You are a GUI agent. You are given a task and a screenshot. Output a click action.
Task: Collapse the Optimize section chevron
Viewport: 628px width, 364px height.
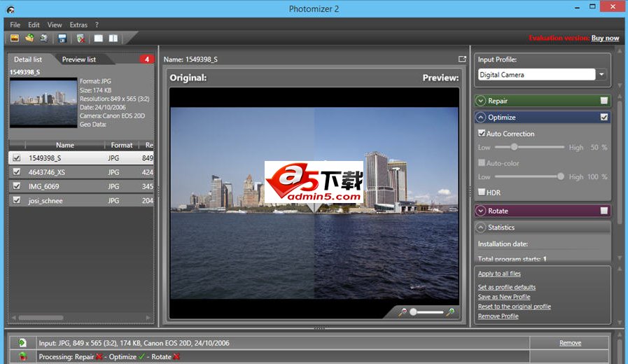tap(480, 118)
